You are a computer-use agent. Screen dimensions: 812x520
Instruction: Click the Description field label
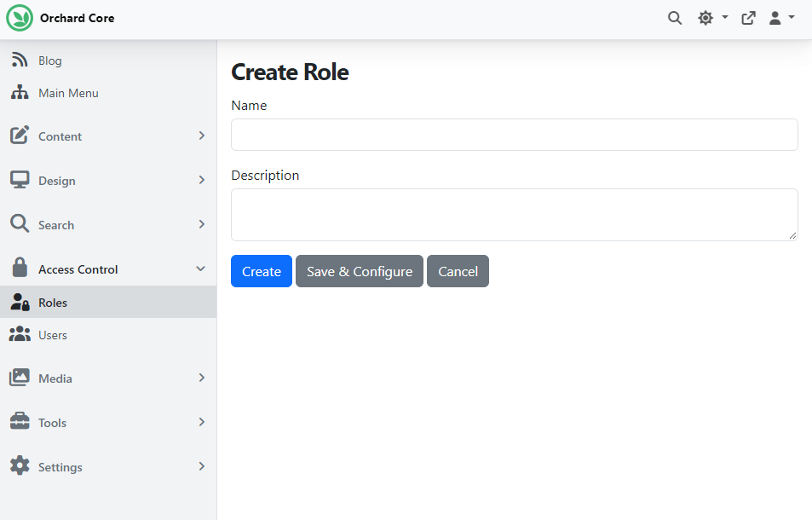pos(265,175)
